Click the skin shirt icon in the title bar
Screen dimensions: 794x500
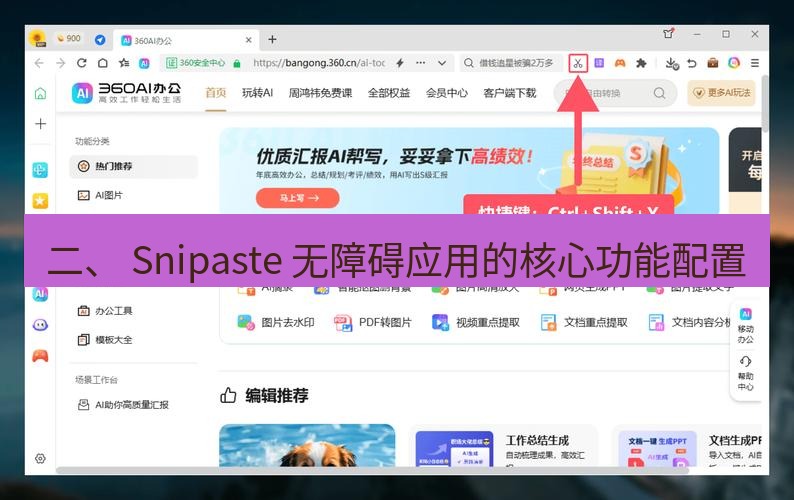click(668, 34)
